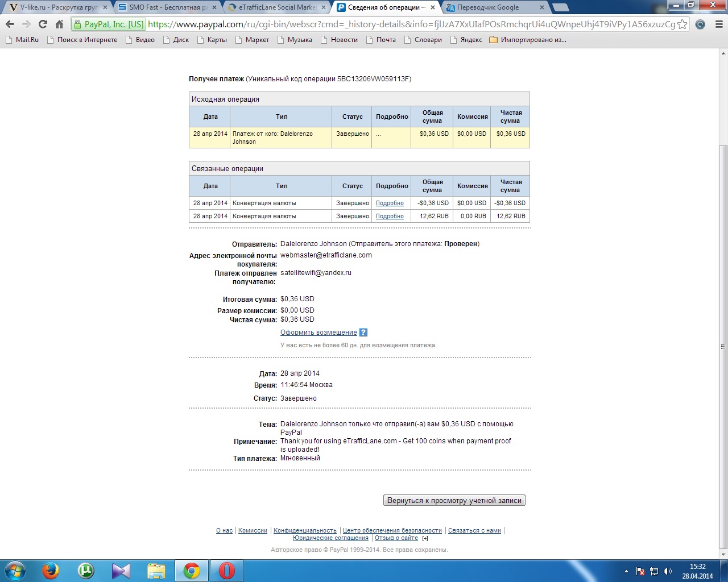Open Подробно link for 12,62 RUB conversion
This screenshot has width=728, height=582.
coord(390,216)
